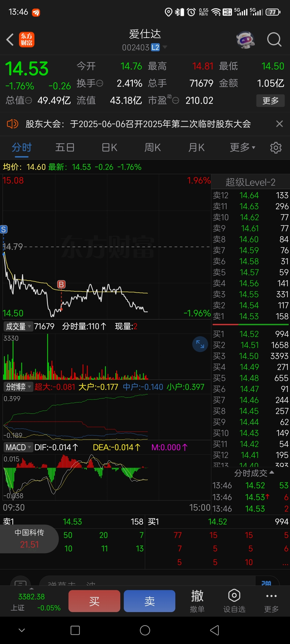Image resolution: width=290 pixels, height=644 pixels.
Task: Tap the announcement speaker icon
Action: [12, 124]
